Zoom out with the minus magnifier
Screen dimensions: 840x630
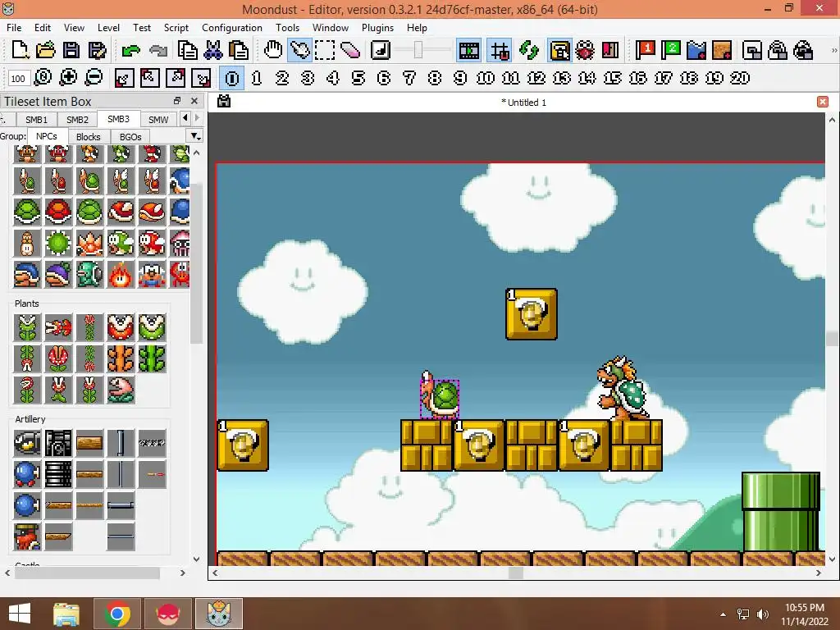pos(94,78)
